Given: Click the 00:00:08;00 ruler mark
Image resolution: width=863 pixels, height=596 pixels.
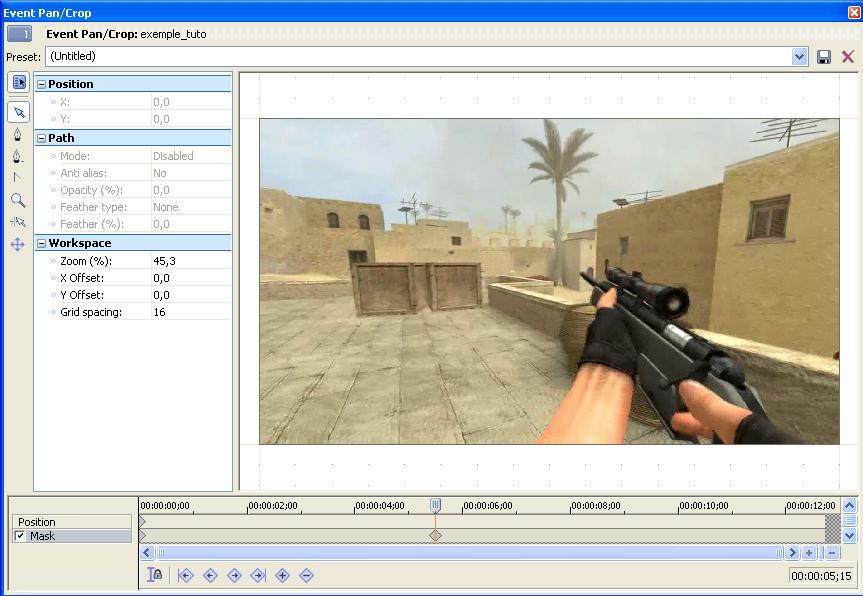Looking at the screenshot, I should [x=596, y=505].
